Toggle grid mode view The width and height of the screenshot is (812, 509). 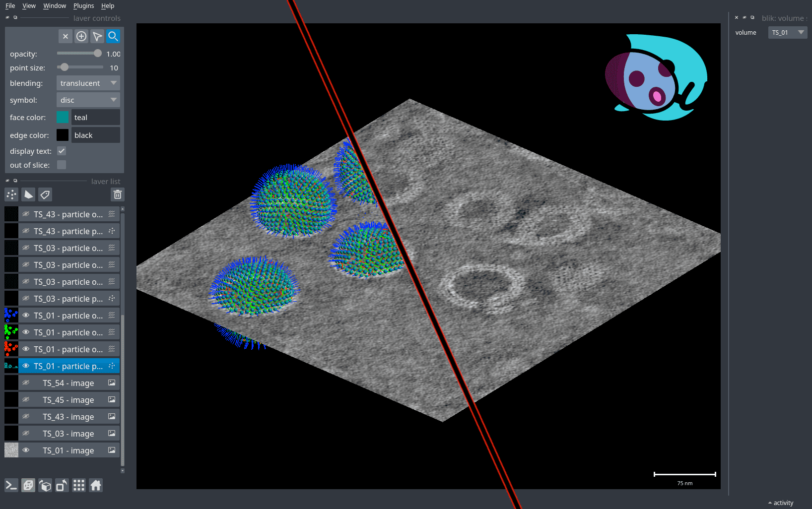tap(79, 485)
